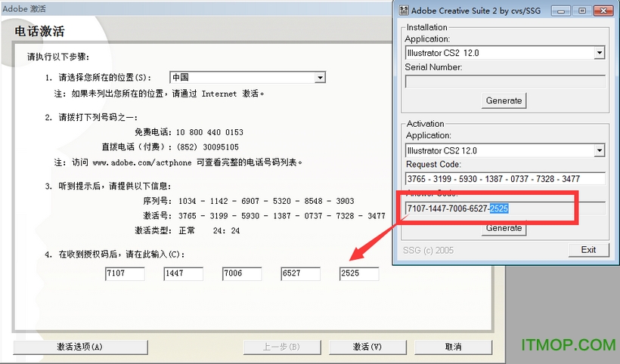Image resolution: width=620 pixels, height=364 pixels.
Task: Click the authorization box containing 7006
Action: click(x=242, y=273)
